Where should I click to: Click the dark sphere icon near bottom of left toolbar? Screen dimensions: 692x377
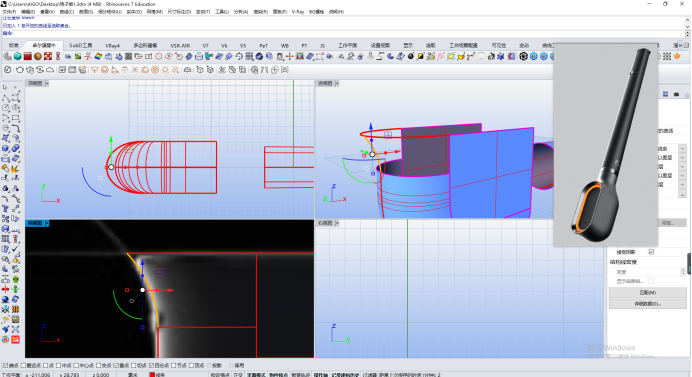(5, 299)
